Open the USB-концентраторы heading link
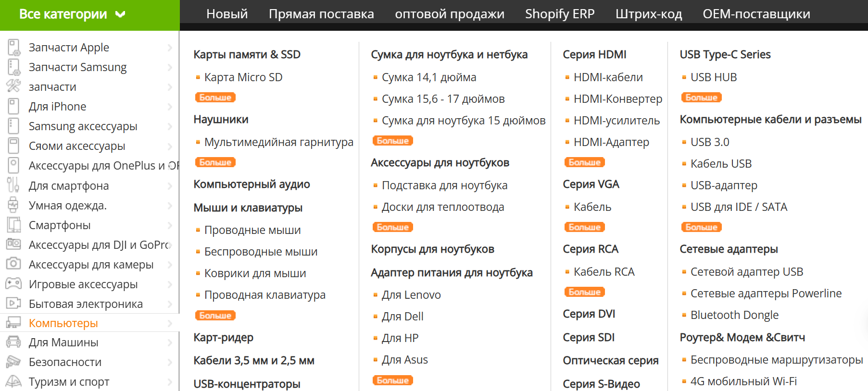868x391 pixels. [x=247, y=384]
